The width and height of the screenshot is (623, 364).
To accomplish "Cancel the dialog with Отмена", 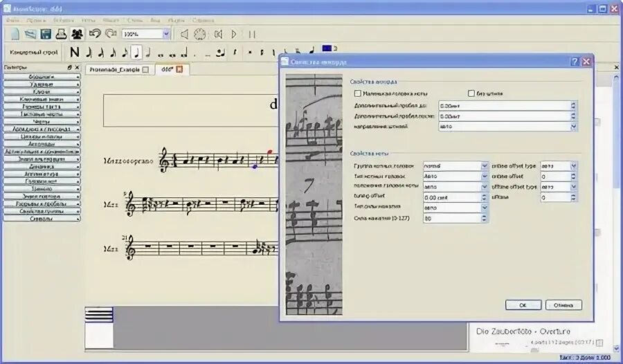I will point(563,304).
